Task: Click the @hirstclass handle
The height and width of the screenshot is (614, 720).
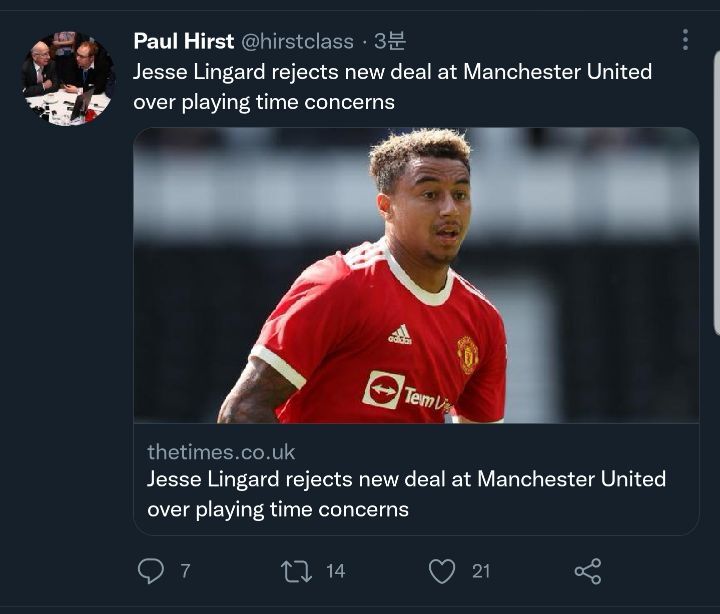Action: point(298,41)
